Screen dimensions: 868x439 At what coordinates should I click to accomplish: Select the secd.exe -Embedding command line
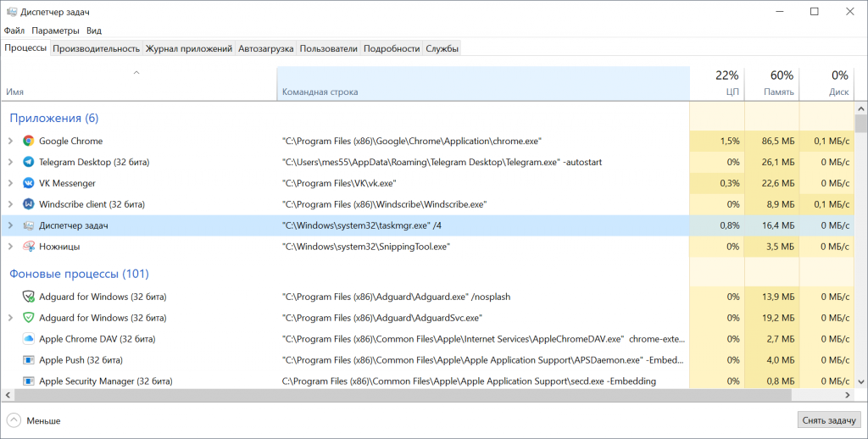pos(469,381)
